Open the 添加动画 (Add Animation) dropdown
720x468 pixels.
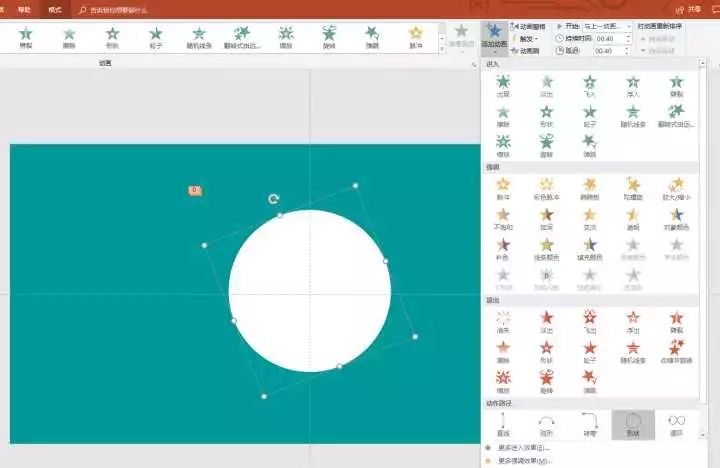coord(493,37)
